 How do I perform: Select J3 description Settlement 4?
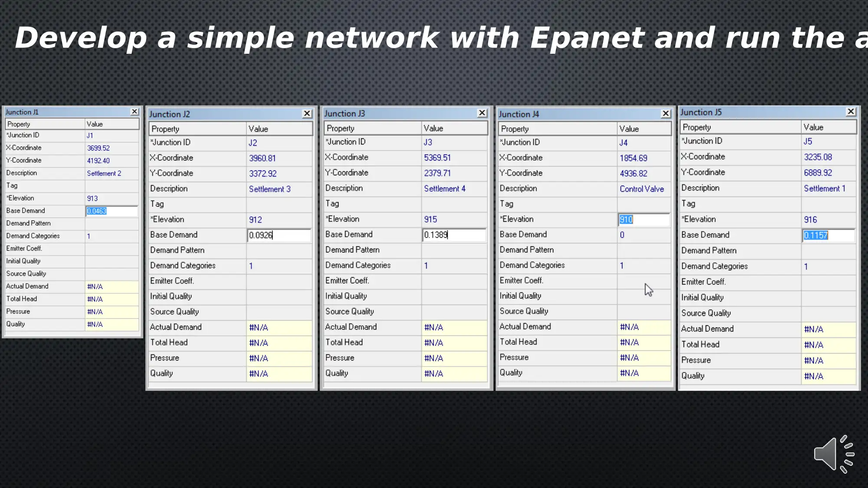[x=445, y=189]
